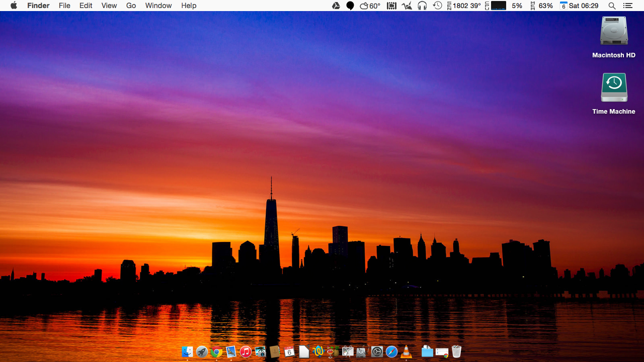
Task: Open the blue yellow globe app in Dock
Action: coord(318,351)
